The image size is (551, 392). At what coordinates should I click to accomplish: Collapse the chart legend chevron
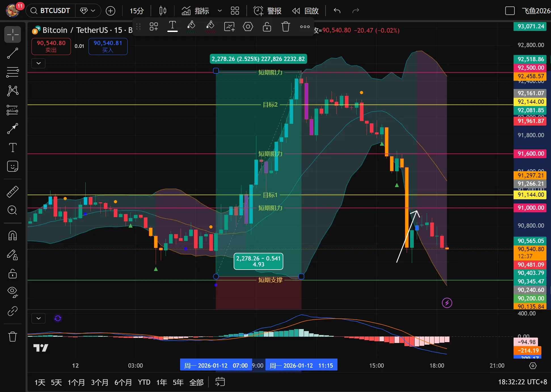[39, 63]
